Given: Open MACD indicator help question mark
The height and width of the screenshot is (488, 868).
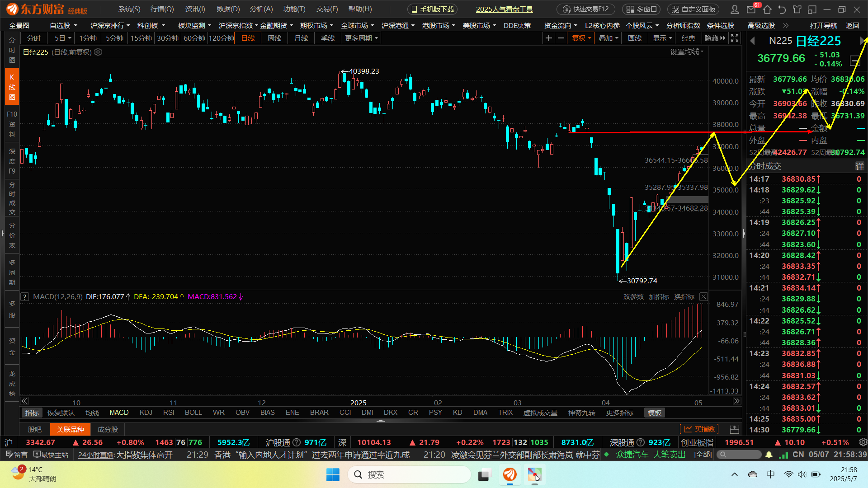Looking at the screenshot, I should click(25, 297).
